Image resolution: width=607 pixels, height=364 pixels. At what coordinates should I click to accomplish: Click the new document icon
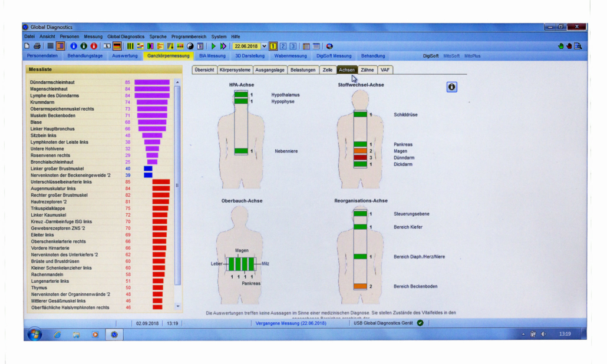[27, 46]
